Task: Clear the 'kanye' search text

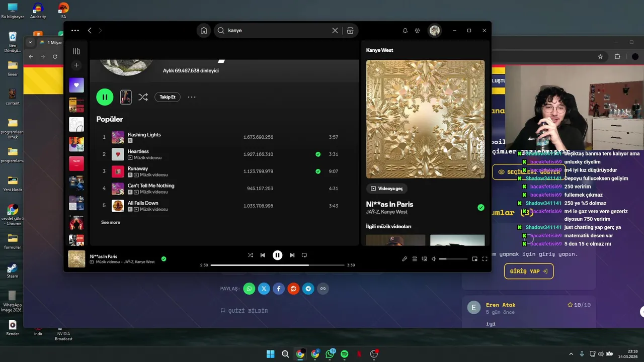Action: 335,31
